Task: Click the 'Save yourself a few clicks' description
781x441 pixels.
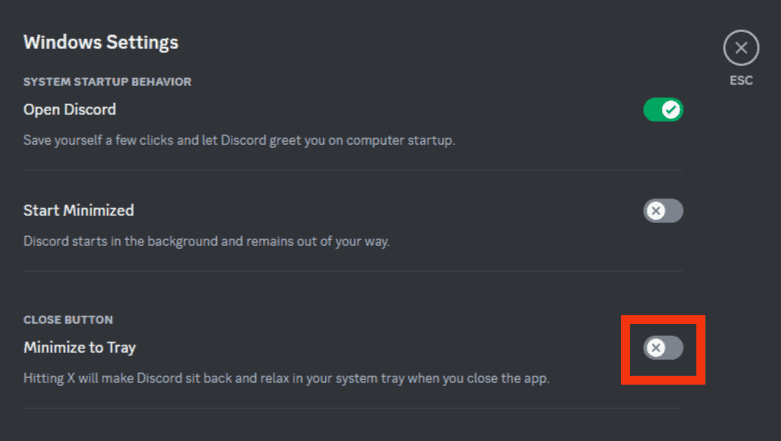Action: tap(239, 141)
